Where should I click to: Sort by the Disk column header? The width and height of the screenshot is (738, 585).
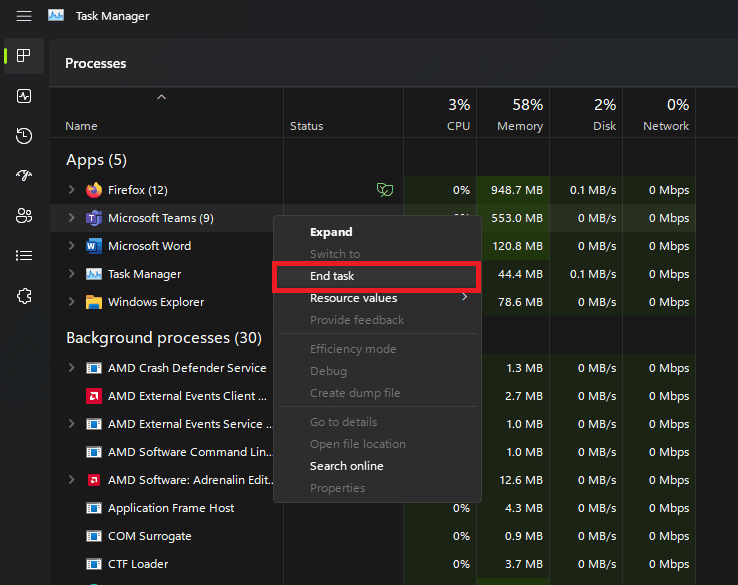pyautogui.click(x=586, y=114)
